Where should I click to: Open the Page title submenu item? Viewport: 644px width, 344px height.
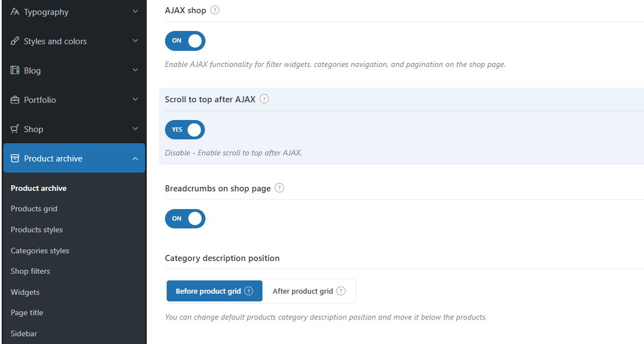tap(27, 312)
